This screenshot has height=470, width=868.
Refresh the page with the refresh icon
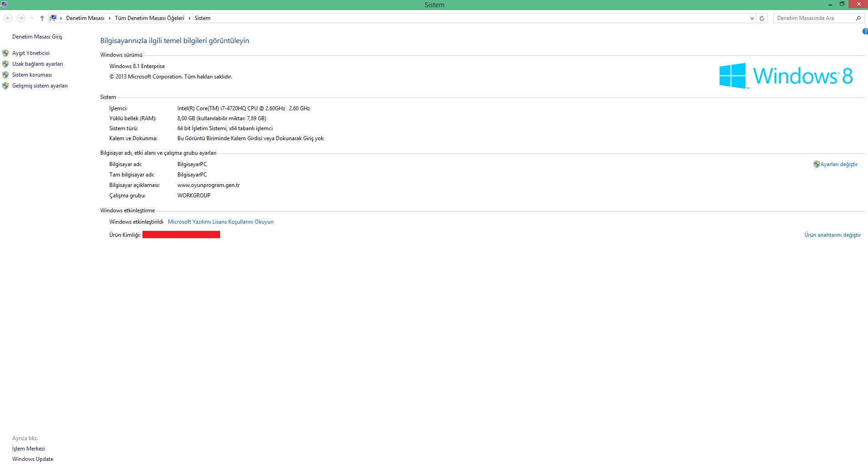762,18
